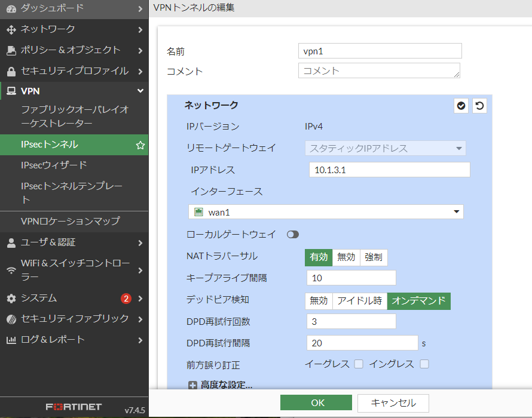Image resolution: width=532 pixels, height=418 pixels.
Task: Click the red system notification badge
Action: pyautogui.click(x=126, y=299)
